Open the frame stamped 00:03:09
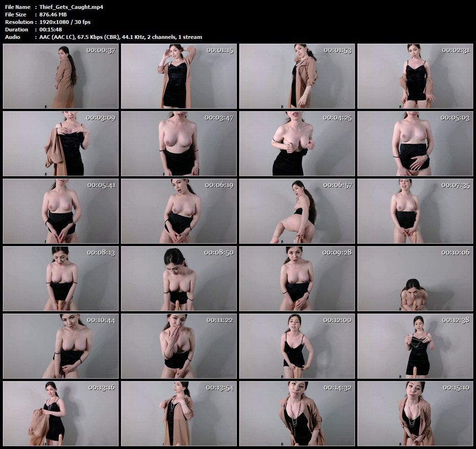The image size is (476, 449). (x=60, y=143)
